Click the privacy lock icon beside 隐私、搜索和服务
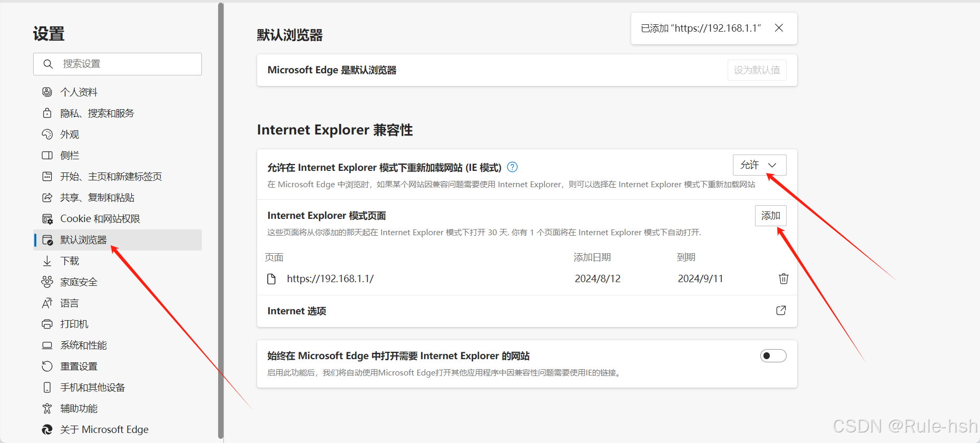980x443 pixels. coord(47,113)
